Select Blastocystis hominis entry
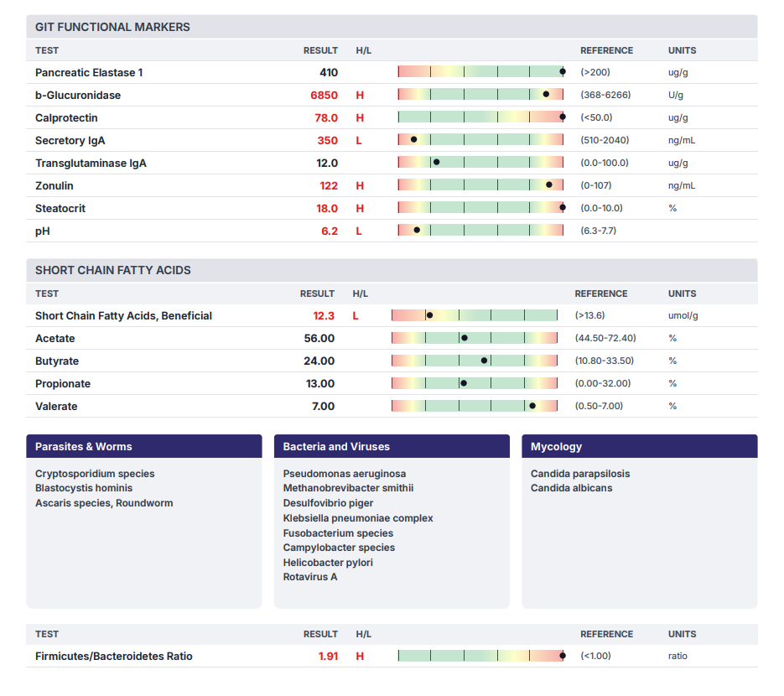The image size is (784, 696). (84, 488)
